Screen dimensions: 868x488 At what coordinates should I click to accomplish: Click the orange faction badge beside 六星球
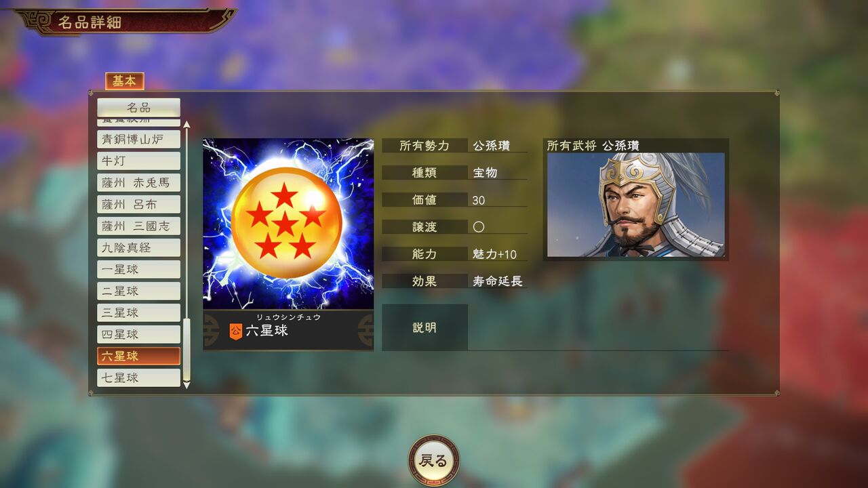coord(235,331)
